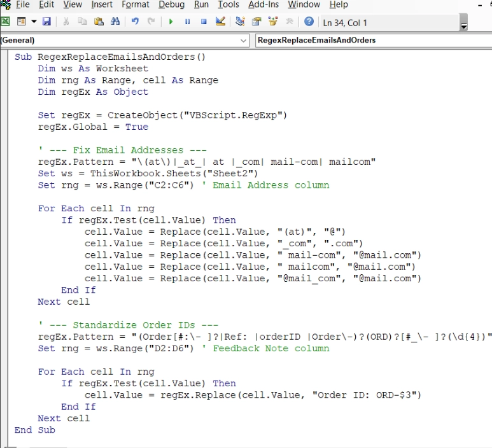
Task: Toggle Design Mode icon
Action: [220, 22]
